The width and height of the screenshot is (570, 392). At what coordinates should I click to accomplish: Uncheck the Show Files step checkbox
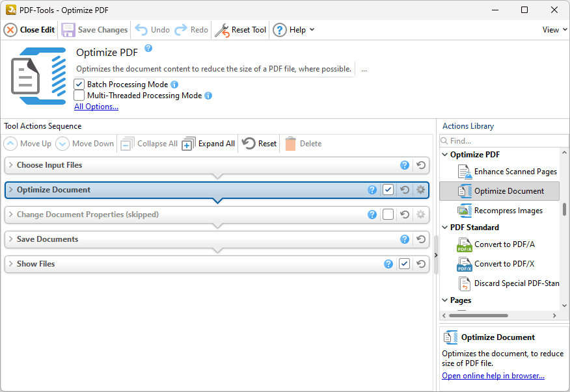point(404,264)
